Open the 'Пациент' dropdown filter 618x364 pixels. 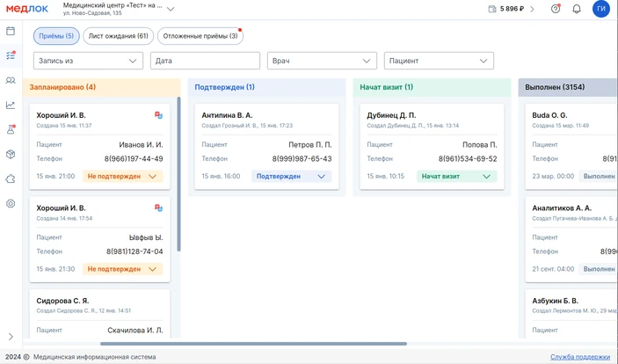pyautogui.click(x=438, y=61)
